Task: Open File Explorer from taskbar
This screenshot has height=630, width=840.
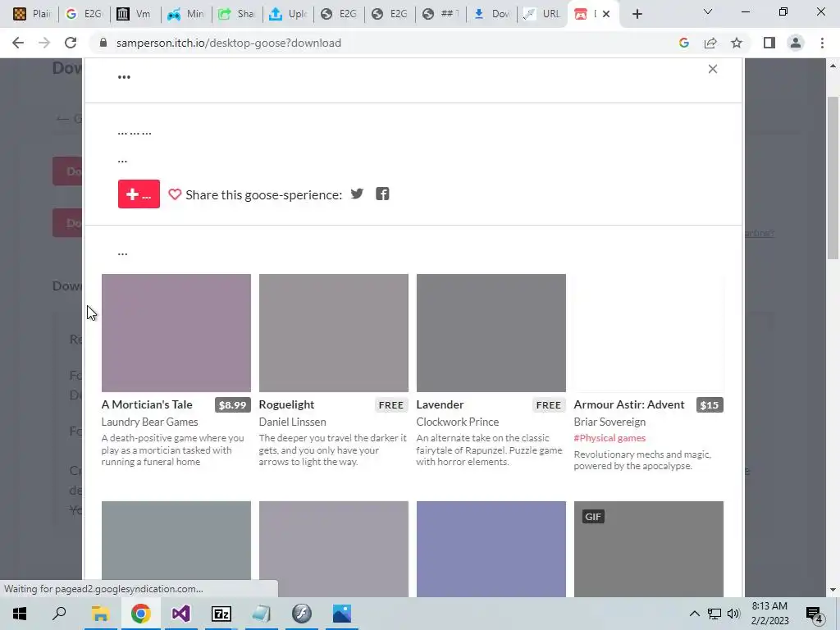Action: click(x=100, y=614)
